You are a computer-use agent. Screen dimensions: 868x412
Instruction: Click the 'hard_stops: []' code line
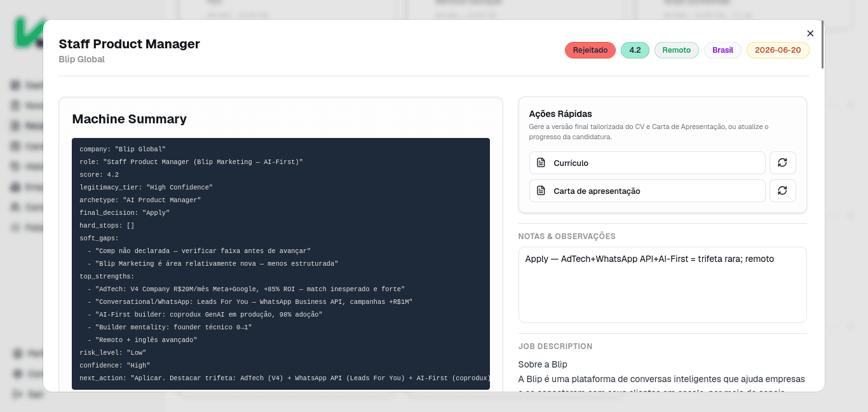(x=107, y=226)
